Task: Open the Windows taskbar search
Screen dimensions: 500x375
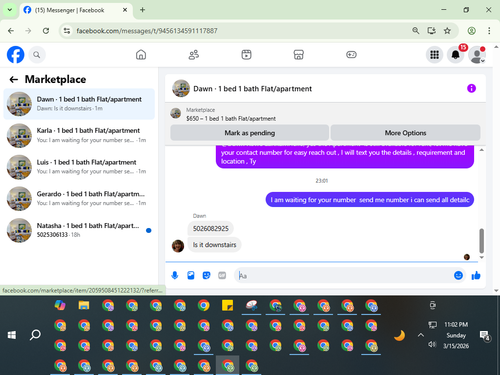Action: 35,335
